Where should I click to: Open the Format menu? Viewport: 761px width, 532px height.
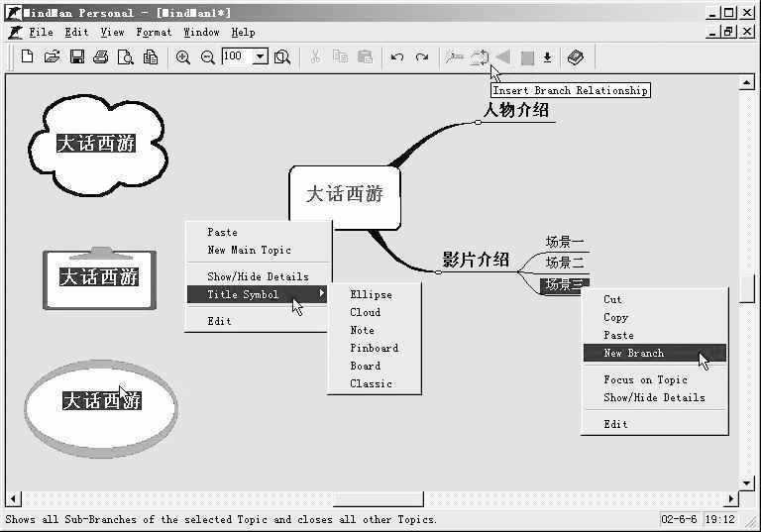tap(154, 32)
